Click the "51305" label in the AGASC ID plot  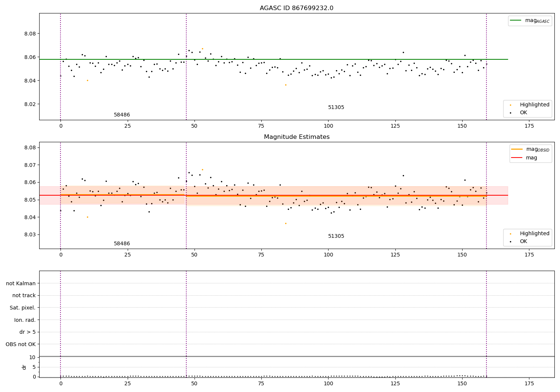click(x=336, y=108)
